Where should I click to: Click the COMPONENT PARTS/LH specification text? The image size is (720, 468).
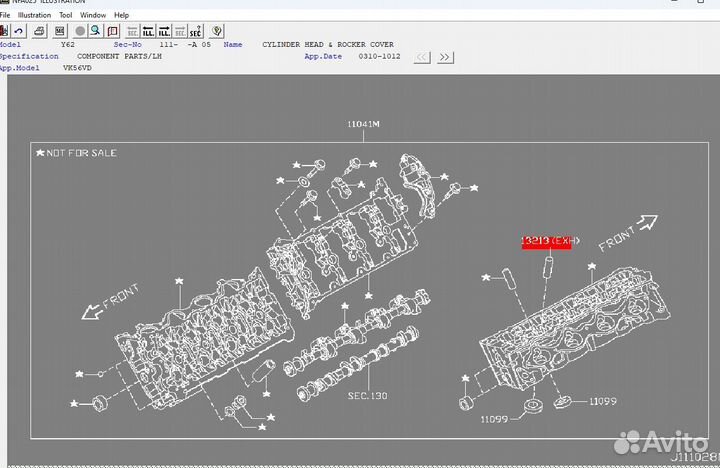click(x=119, y=56)
